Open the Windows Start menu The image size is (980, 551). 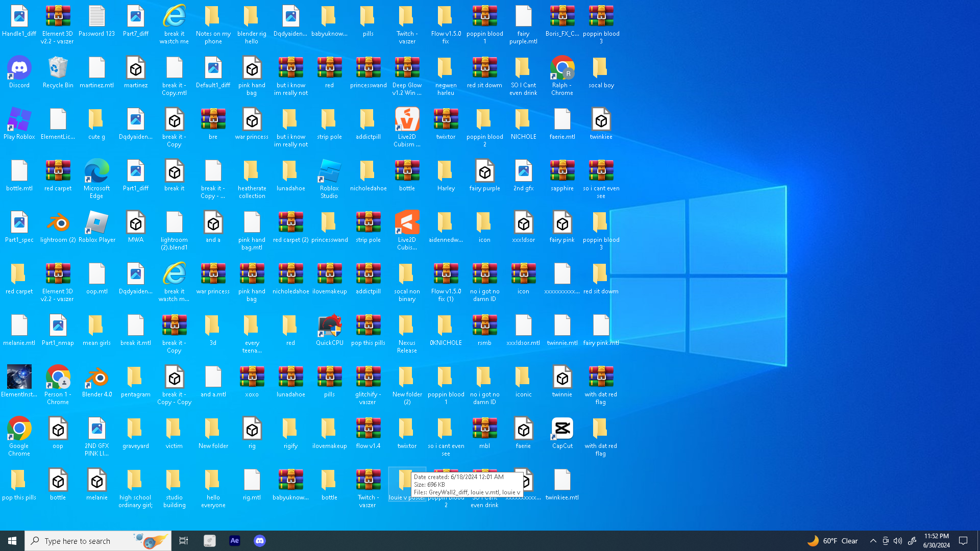[12, 541]
